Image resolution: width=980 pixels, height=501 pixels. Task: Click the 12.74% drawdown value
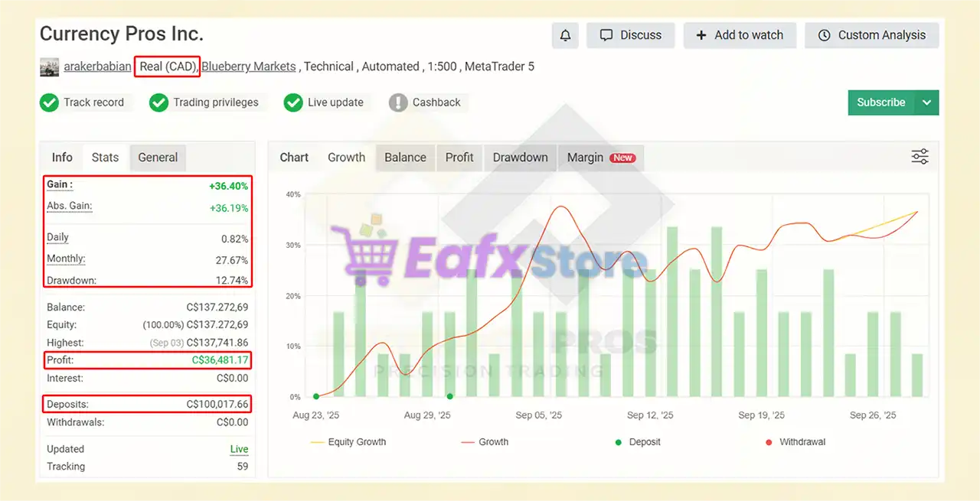[232, 281]
